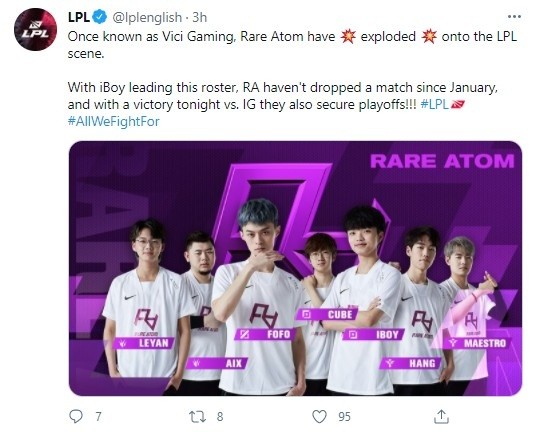
Task: Click the @lplenglish handle
Action: 147,17
